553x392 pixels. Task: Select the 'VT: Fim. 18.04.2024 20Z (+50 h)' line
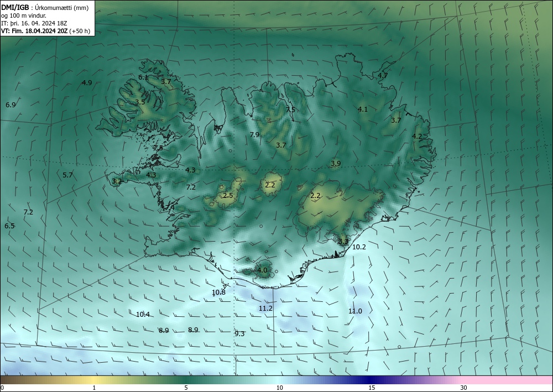[x=45, y=31]
